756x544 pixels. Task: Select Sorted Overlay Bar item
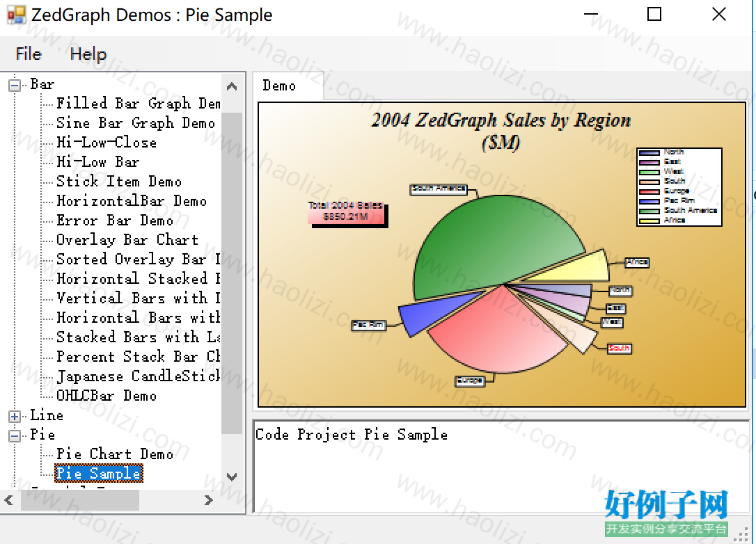point(138,259)
